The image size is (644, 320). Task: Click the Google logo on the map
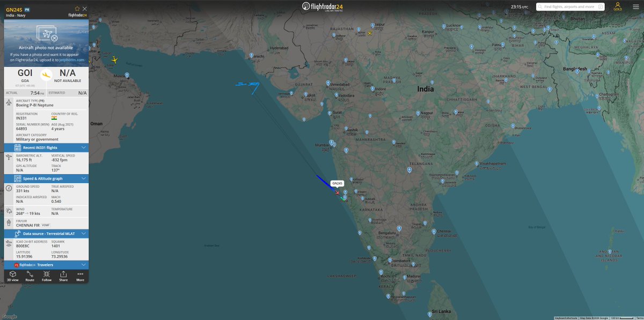pos(9,316)
